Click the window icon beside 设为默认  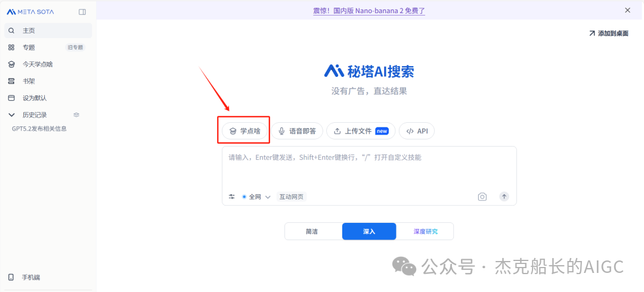[11, 98]
